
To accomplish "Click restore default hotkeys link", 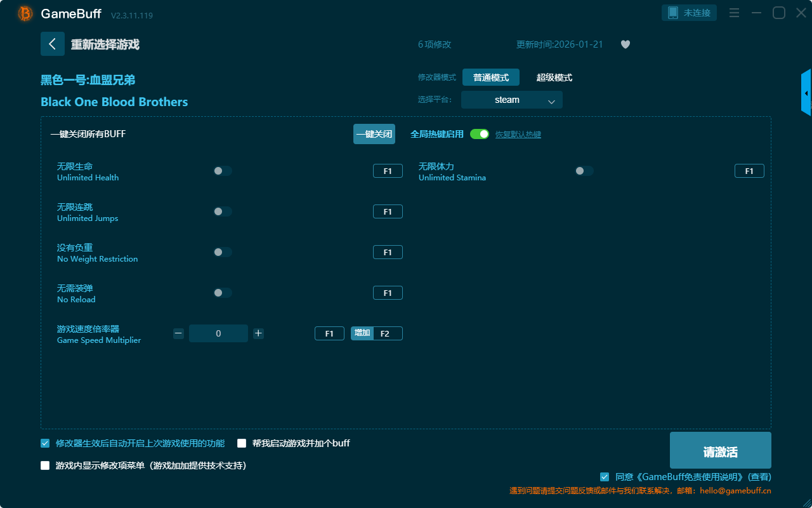I will [x=518, y=135].
